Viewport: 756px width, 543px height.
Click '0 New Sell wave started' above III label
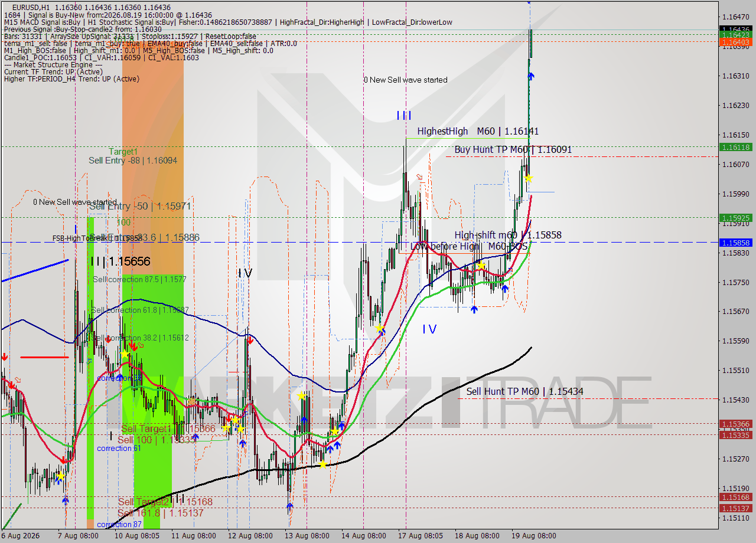[405, 80]
